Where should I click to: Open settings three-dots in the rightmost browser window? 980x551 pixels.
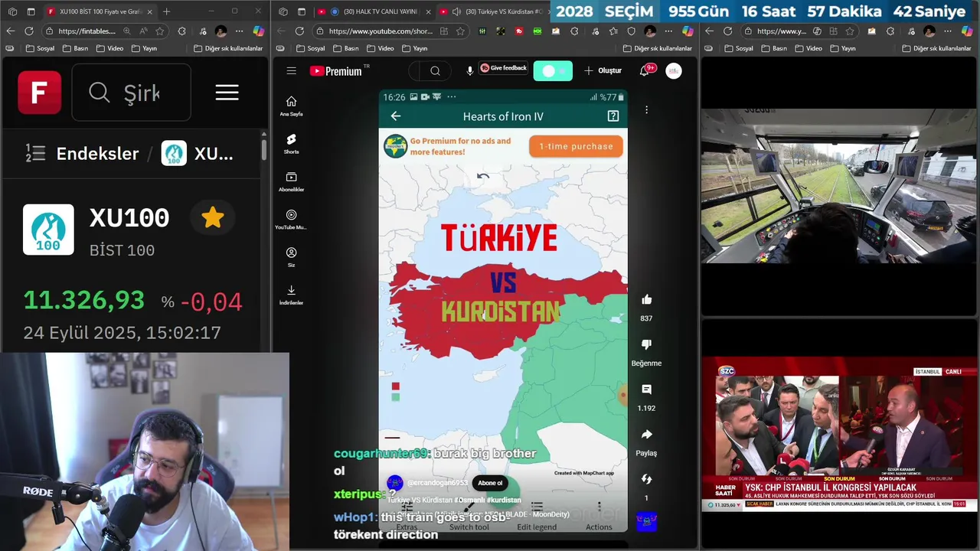point(949,31)
